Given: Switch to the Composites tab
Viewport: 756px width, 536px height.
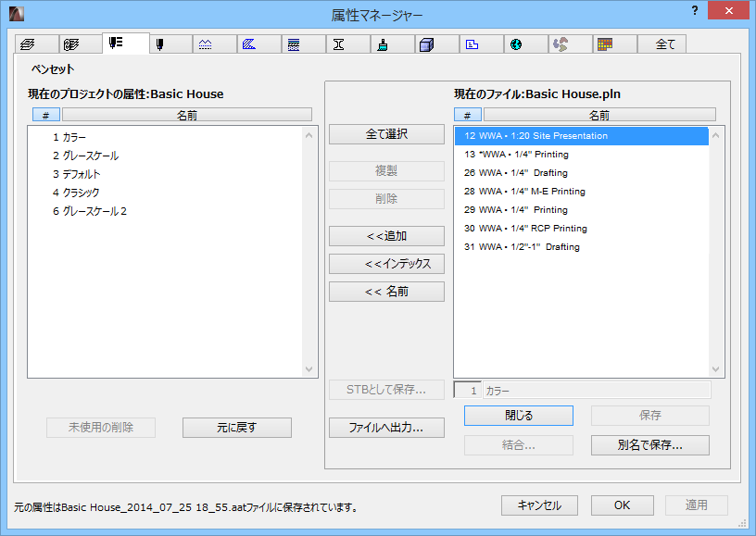Looking at the screenshot, I should pos(303,44).
